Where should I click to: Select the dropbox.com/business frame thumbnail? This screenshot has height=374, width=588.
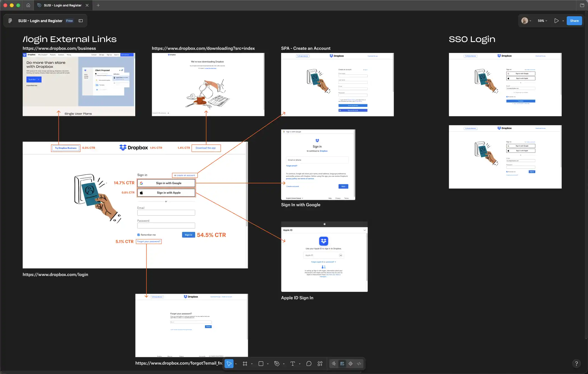[x=79, y=85]
